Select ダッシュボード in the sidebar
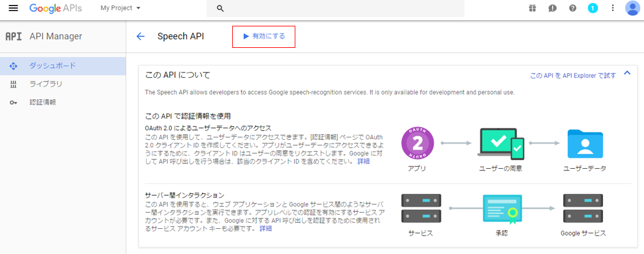 click(63, 66)
